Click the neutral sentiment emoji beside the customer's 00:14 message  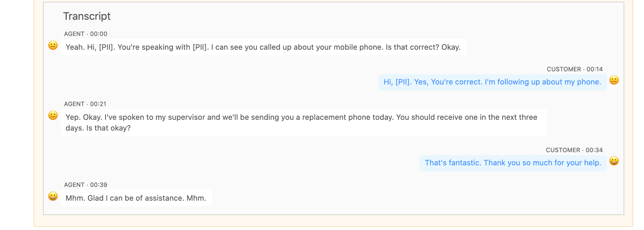[614, 80]
